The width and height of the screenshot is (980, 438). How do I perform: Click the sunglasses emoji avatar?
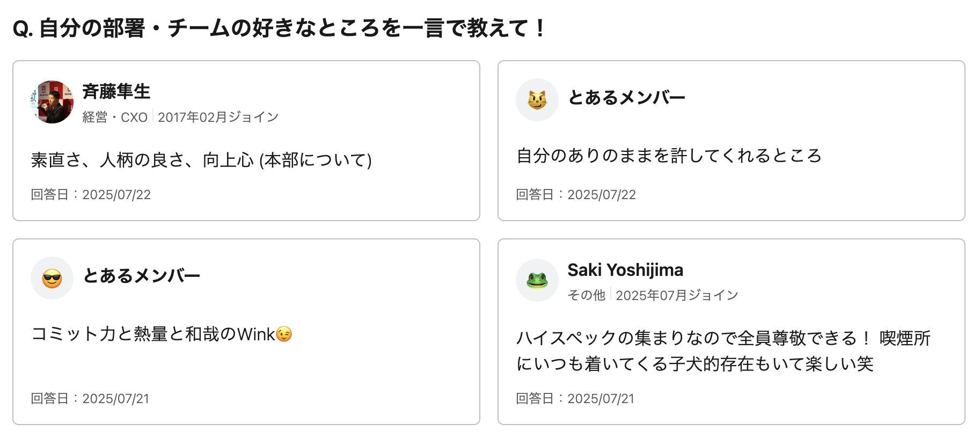tap(52, 278)
